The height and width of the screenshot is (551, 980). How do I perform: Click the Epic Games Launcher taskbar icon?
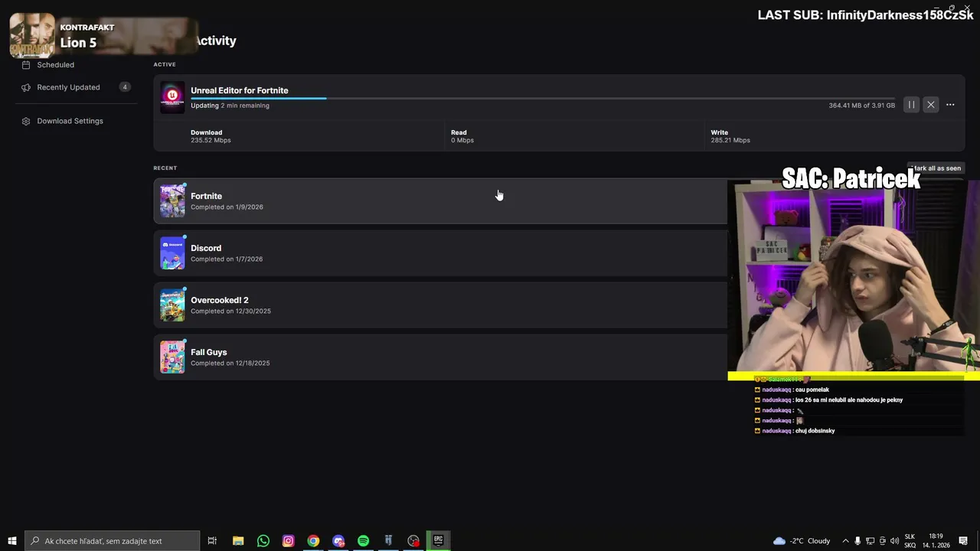point(439,541)
